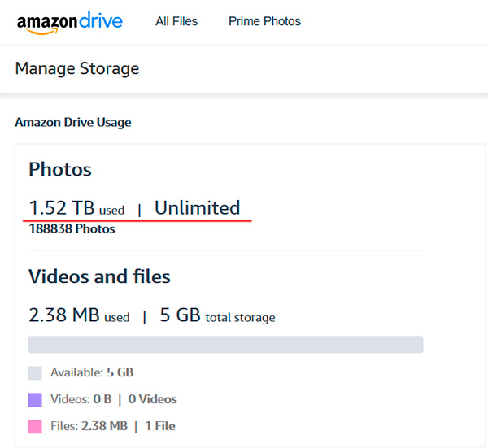Viewport: 488px width, 448px height.
Task: Click the 1.52 TB used figure
Action: point(76,208)
